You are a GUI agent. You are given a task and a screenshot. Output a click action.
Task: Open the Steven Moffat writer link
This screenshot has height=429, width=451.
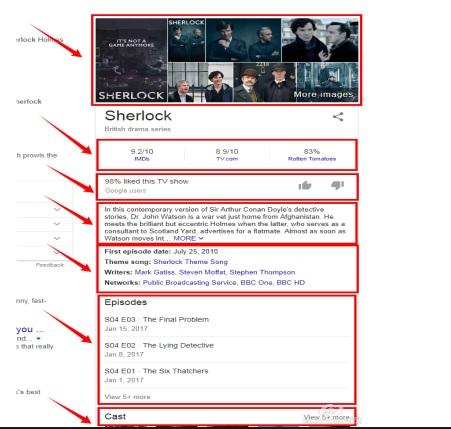[202, 272]
